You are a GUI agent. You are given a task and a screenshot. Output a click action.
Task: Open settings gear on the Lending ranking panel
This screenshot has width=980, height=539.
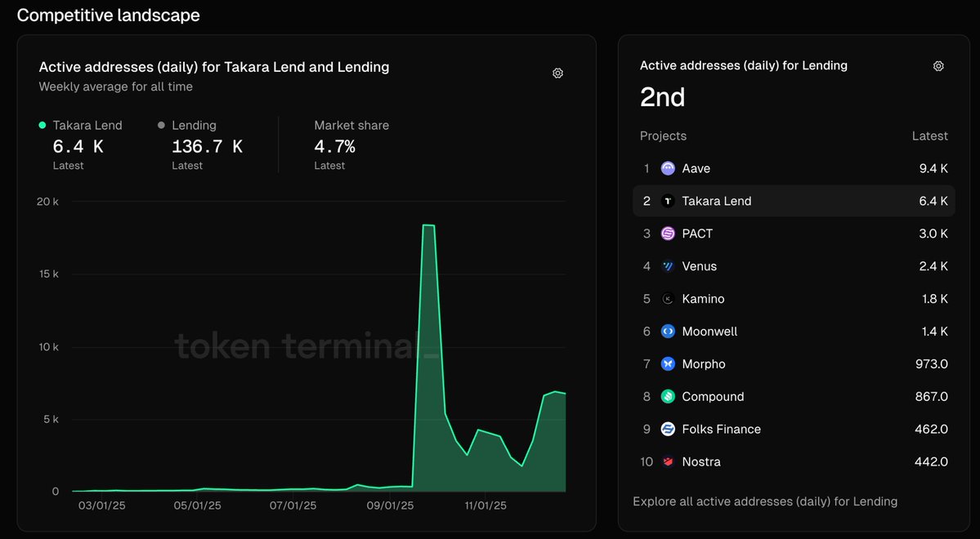938,66
